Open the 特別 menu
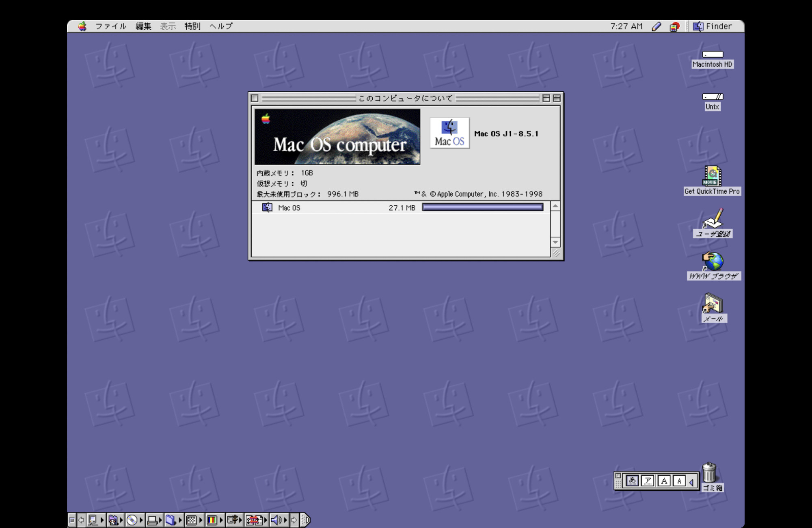Viewport: 812px width, 528px height. pyautogui.click(x=192, y=26)
